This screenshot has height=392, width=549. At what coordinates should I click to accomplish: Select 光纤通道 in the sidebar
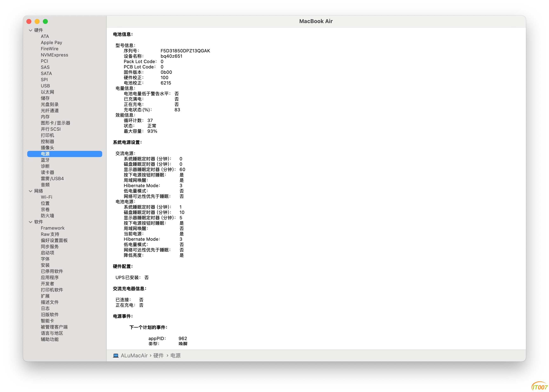point(49,110)
